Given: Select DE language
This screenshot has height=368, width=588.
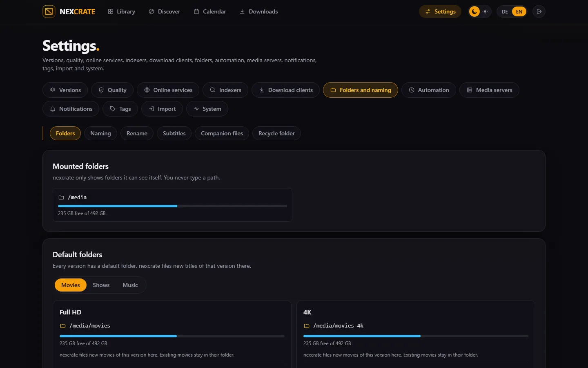Looking at the screenshot, I should (505, 11).
